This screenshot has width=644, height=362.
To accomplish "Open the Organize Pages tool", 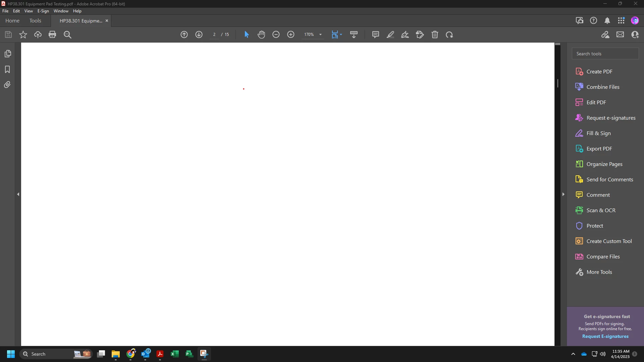I will [x=604, y=164].
